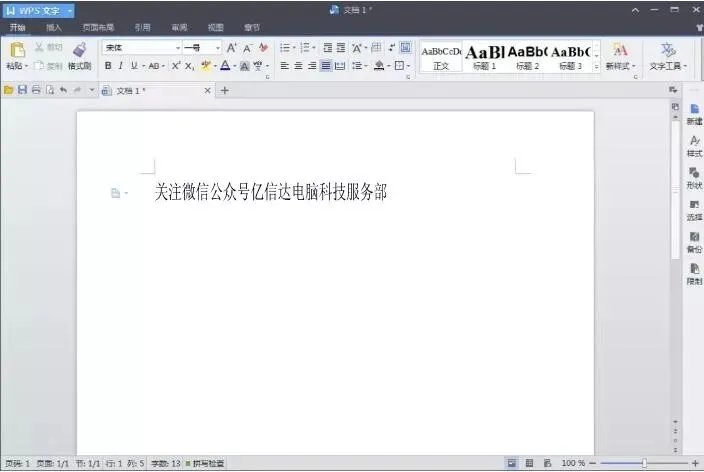
Task: Open the 样式 (Styles) side panel icon
Action: [x=694, y=146]
